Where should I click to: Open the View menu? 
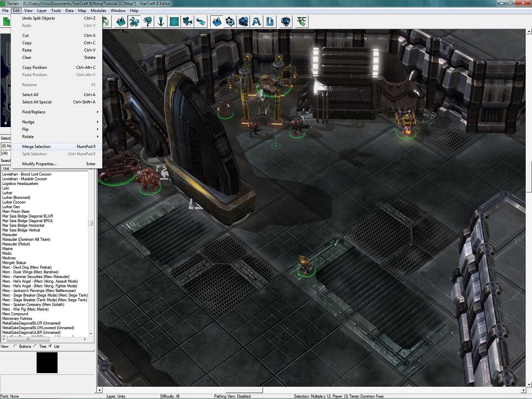pos(28,10)
